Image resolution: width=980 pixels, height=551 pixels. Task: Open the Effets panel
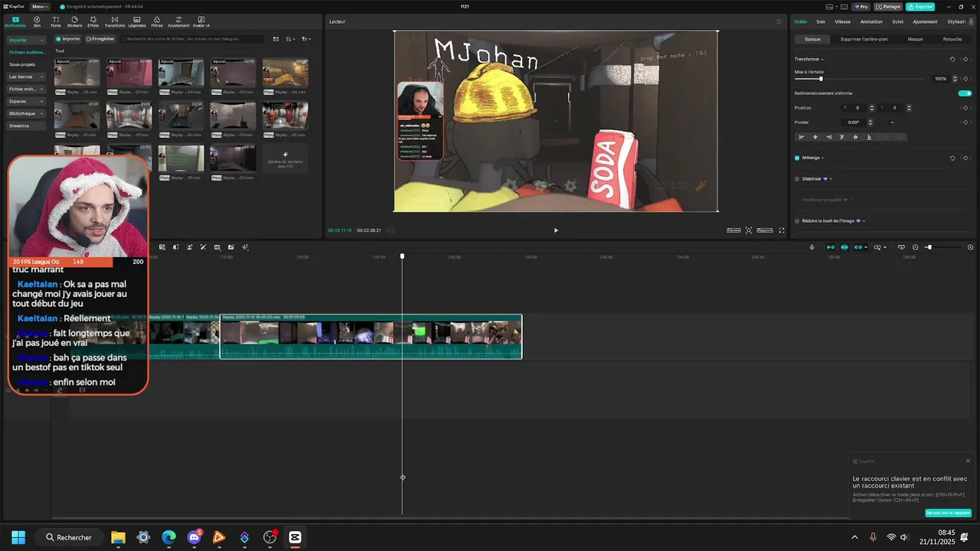[x=93, y=21]
